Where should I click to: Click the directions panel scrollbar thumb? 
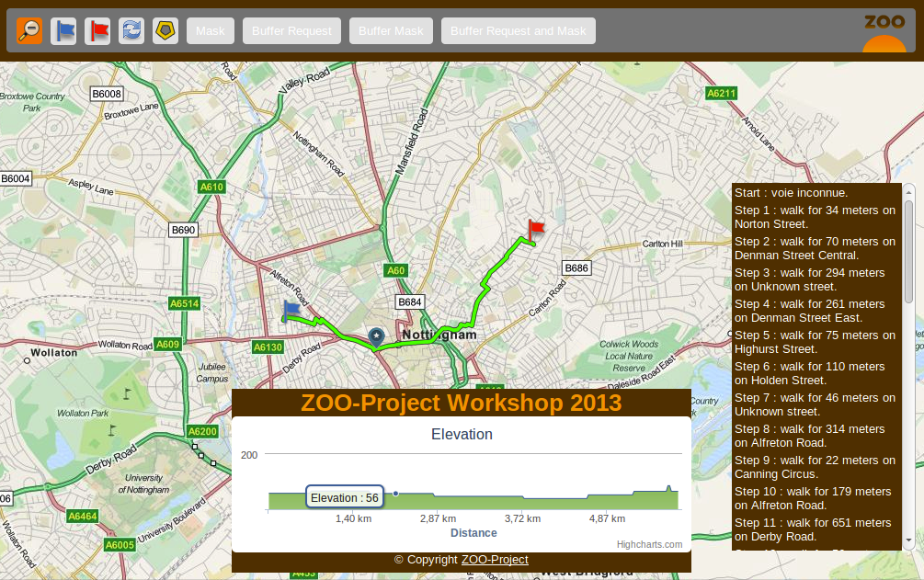click(908, 250)
